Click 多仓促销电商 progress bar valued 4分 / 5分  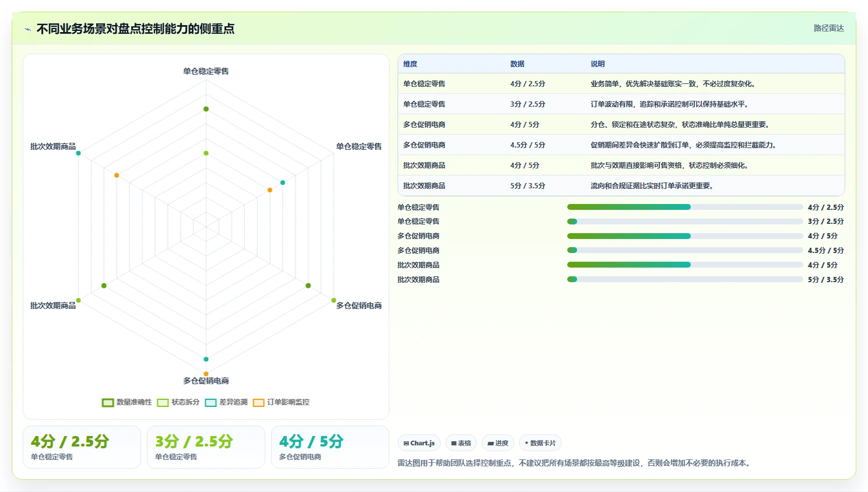(685, 236)
